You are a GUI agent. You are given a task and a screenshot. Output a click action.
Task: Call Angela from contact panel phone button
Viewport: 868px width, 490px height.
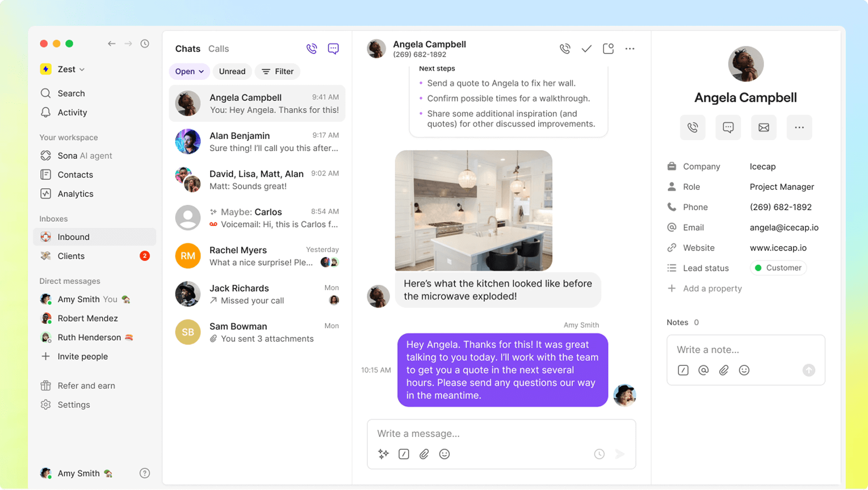point(693,127)
